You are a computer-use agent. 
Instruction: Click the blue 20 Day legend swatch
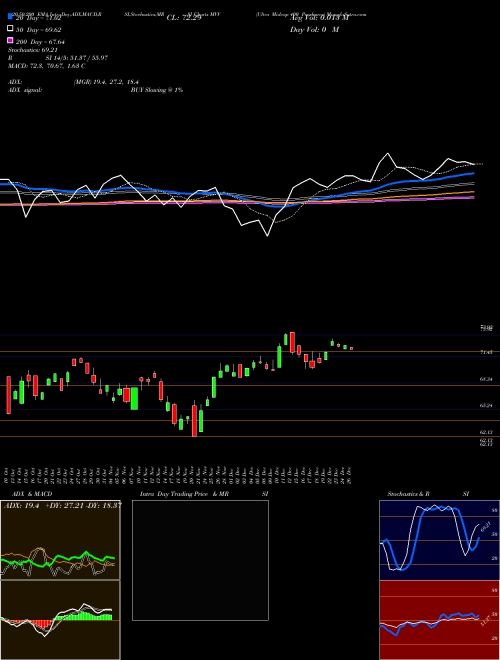click(x=10, y=16)
